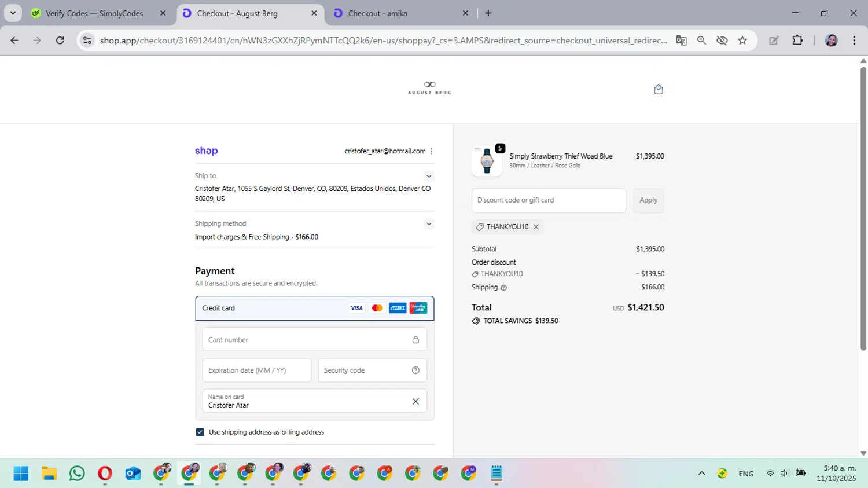Open Chrome three-dot menu
This screenshot has width=868, height=488.
(x=854, y=41)
